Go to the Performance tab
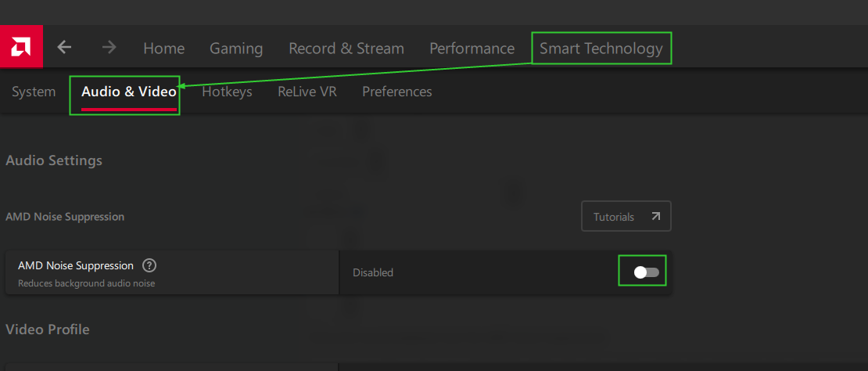This screenshot has width=868, height=371. [x=472, y=49]
